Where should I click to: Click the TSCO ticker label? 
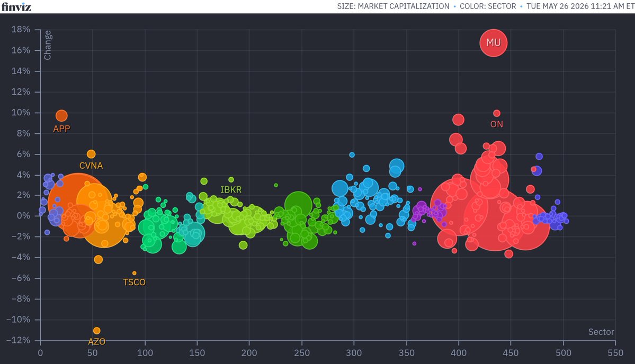[134, 282]
